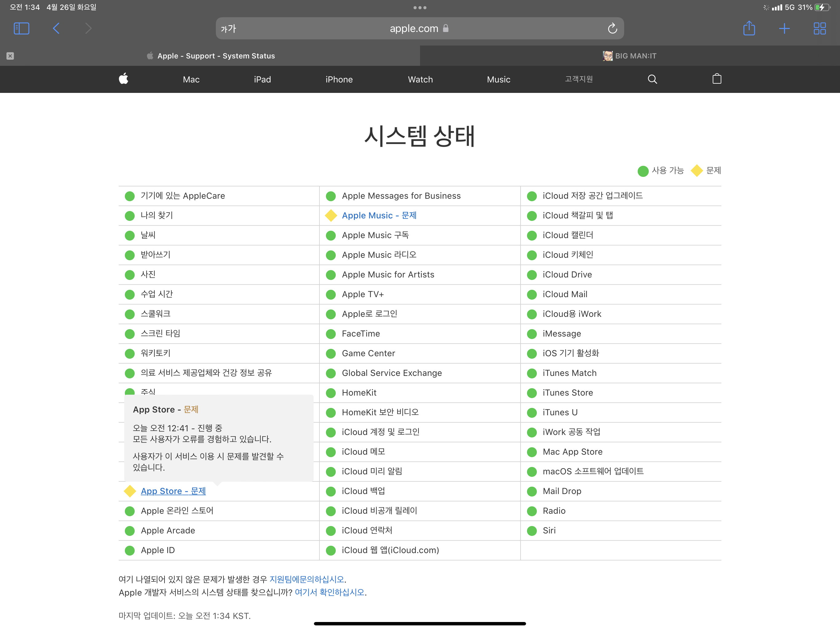This screenshot has height=630, width=840.
Task: Click the battery icon in status bar
Action: coord(822,7)
